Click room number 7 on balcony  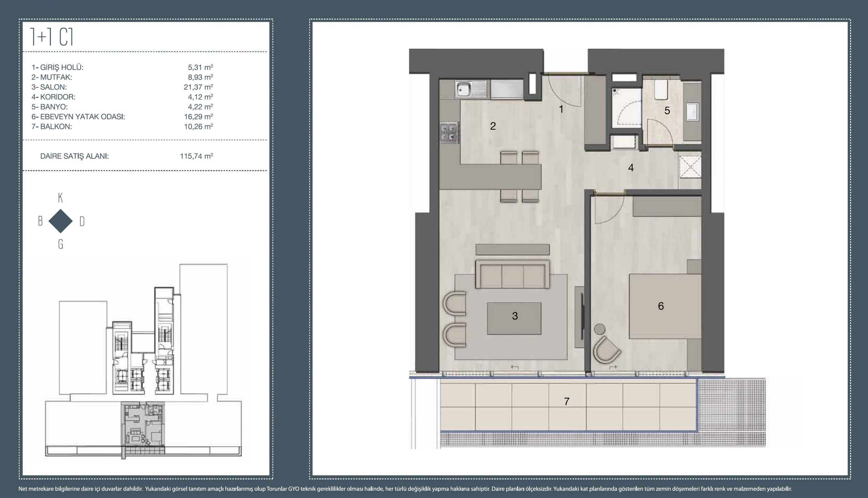(x=567, y=401)
